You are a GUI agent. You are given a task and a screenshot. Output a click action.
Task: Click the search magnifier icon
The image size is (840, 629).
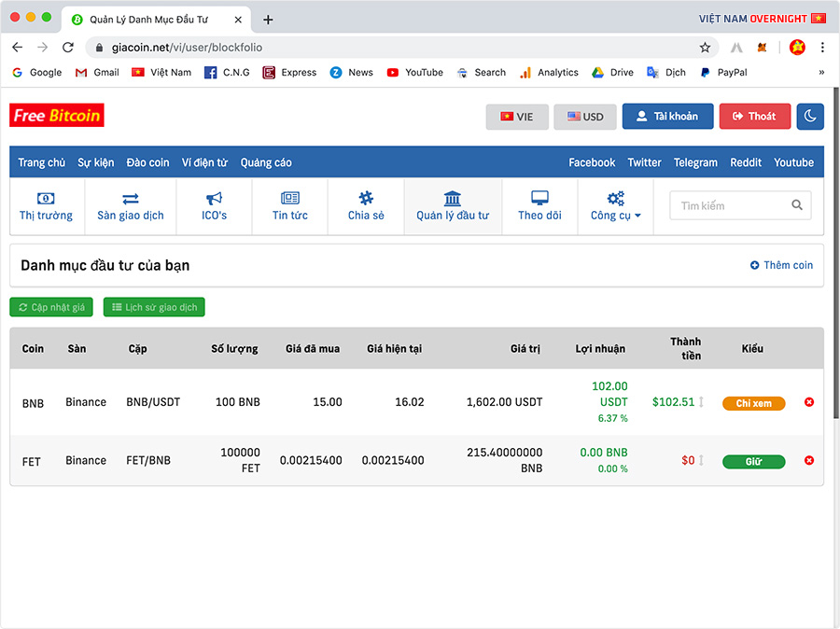click(797, 205)
